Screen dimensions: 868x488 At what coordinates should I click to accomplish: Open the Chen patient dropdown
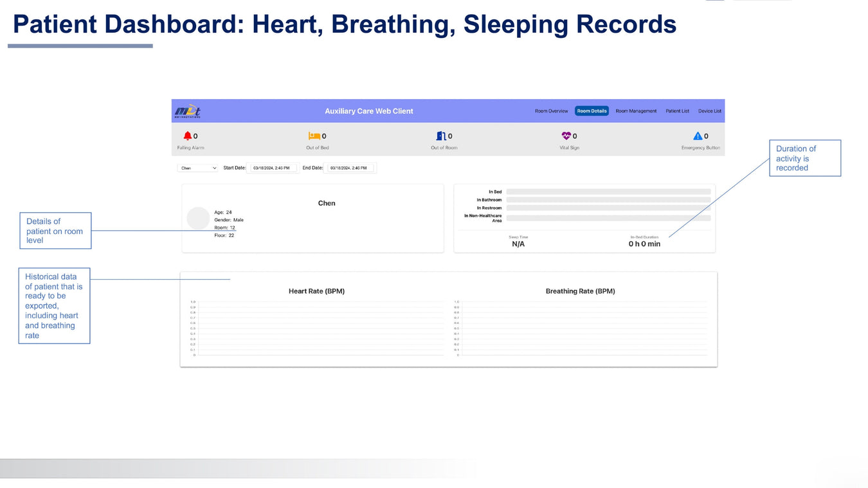pos(198,168)
